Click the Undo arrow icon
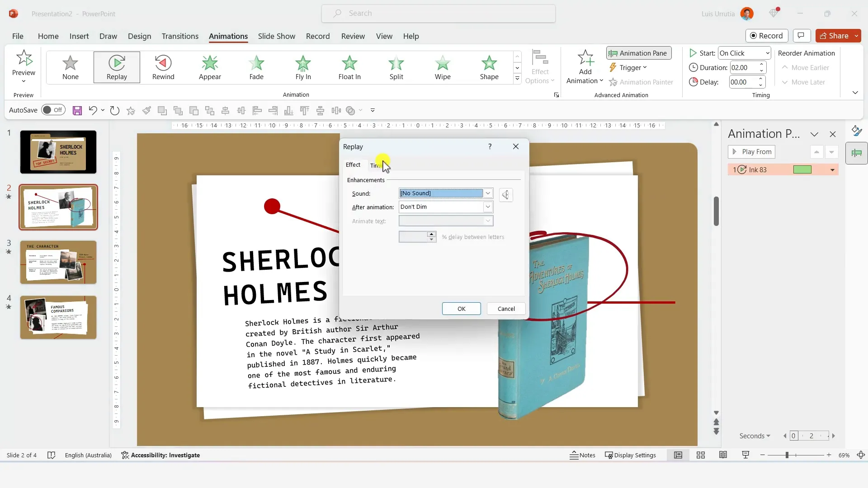Viewport: 868px width, 488px height. tap(93, 110)
